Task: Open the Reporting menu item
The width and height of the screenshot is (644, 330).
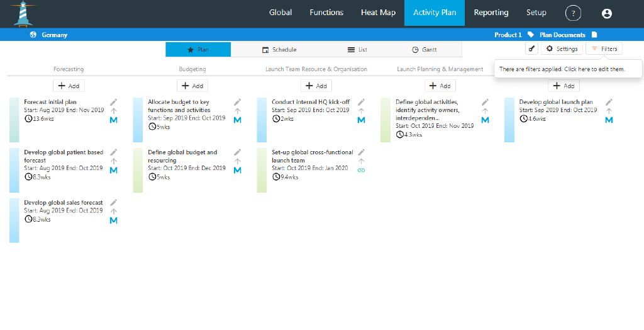Action: pyautogui.click(x=491, y=13)
